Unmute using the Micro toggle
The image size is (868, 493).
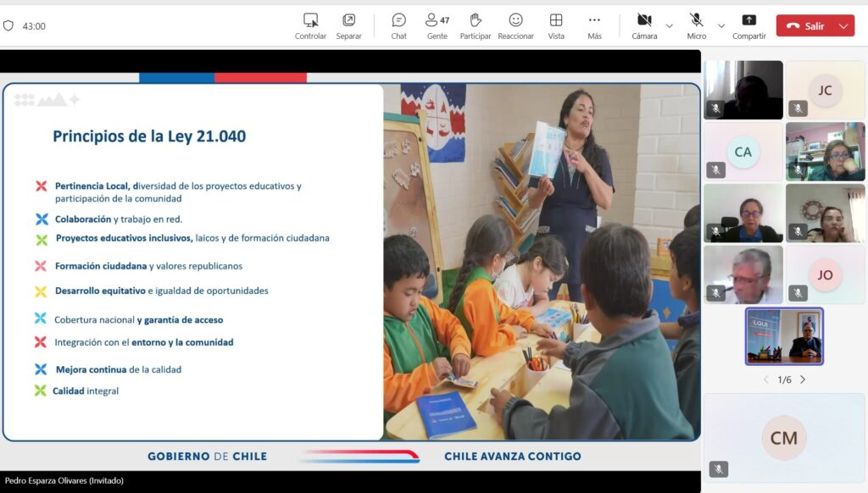pyautogui.click(x=696, y=25)
